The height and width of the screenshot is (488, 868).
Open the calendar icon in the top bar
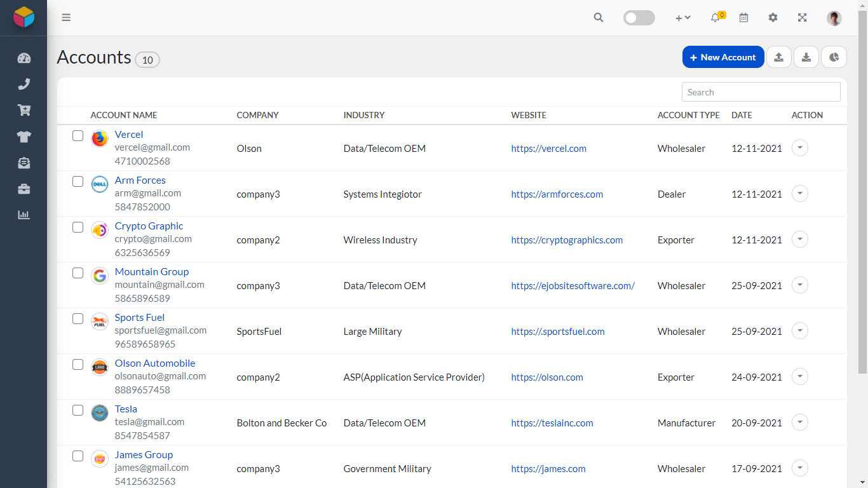[743, 18]
